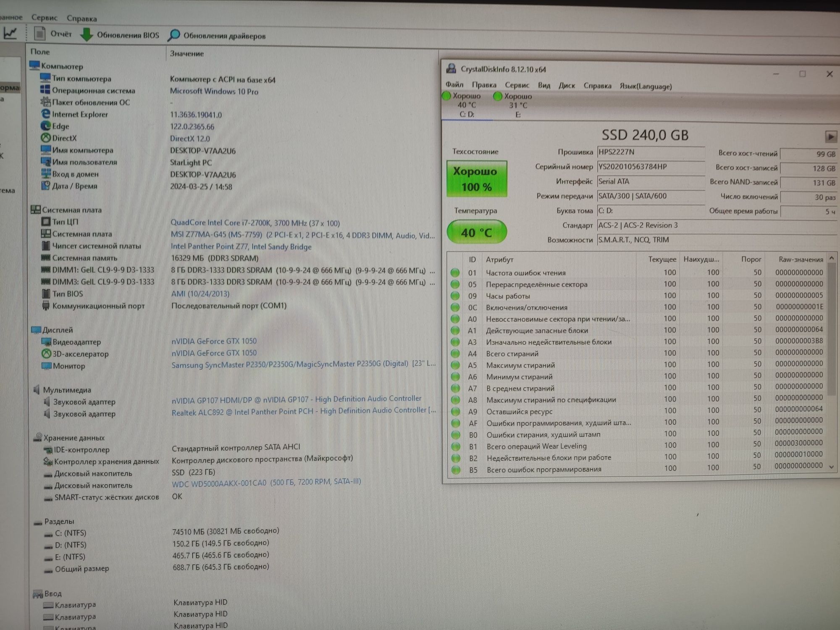Click the green status circle for disk C: D:
The image size is (840, 630).
click(x=446, y=96)
